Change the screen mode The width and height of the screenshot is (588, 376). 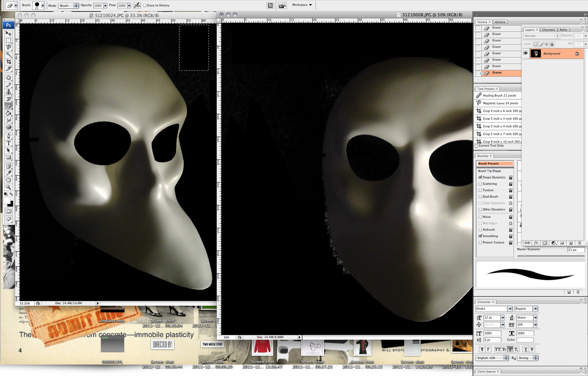pyautogui.click(x=8, y=219)
